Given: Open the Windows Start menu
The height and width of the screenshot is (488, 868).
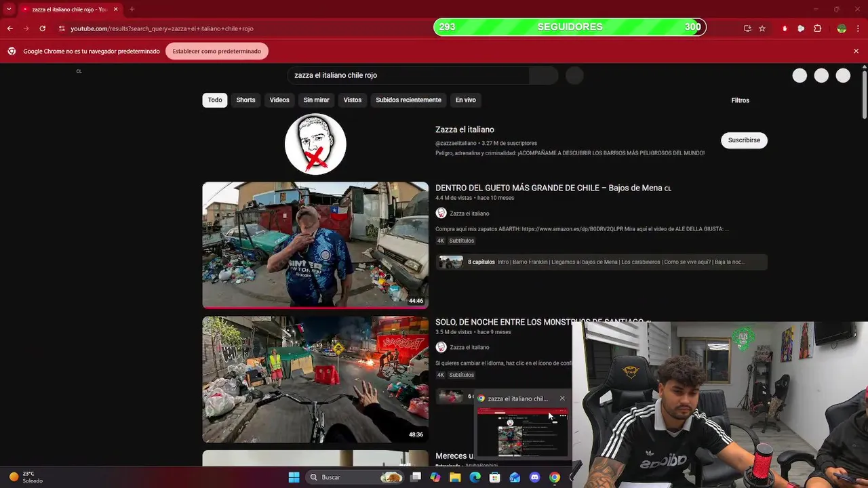Looking at the screenshot, I should [x=294, y=477].
